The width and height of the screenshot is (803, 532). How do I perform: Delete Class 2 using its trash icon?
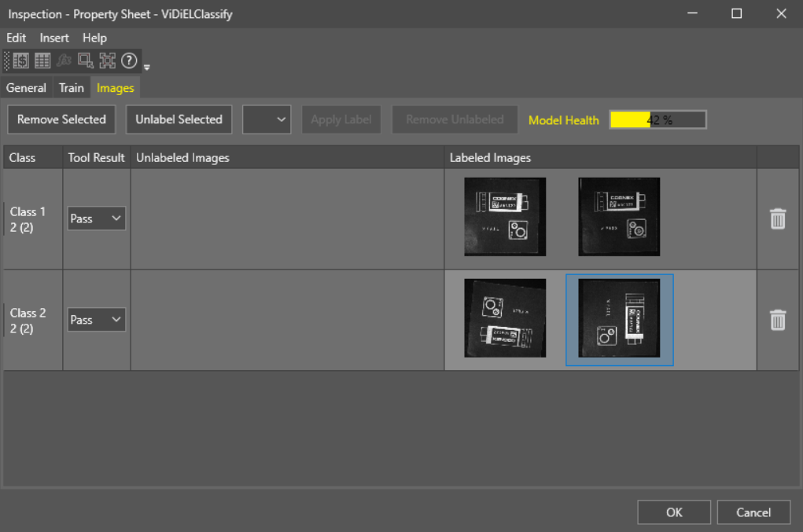(x=777, y=320)
